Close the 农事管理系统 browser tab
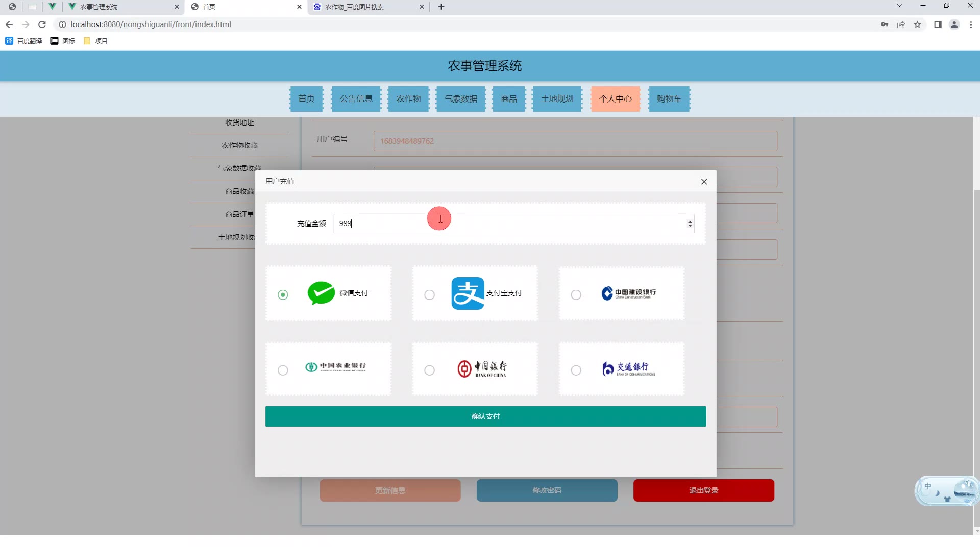Image resolution: width=980 pixels, height=547 pixels. coord(177,7)
